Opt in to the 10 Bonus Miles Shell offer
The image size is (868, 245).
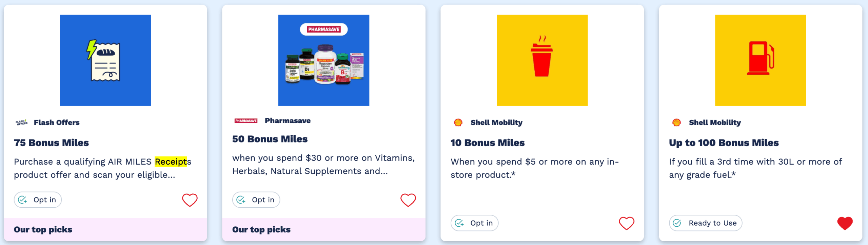(x=474, y=223)
